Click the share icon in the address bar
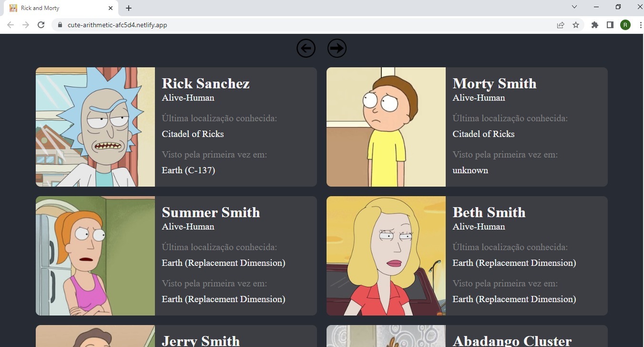This screenshot has width=644, height=347. pyautogui.click(x=561, y=24)
